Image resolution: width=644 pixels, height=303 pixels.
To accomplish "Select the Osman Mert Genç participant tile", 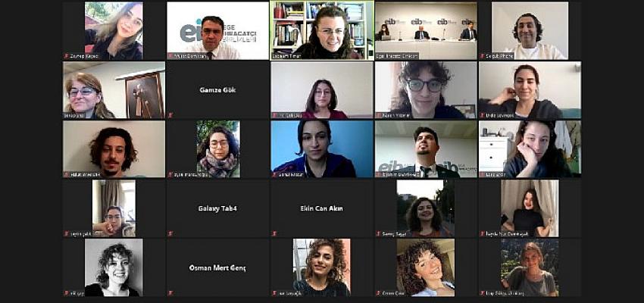I will click(x=217, y=267).
